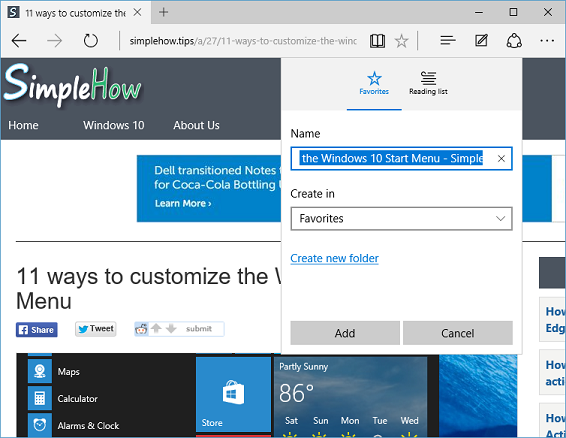566x438 pixels.
Task: Expand the Create in Favorites dropdown
Action: click(401, 218)
